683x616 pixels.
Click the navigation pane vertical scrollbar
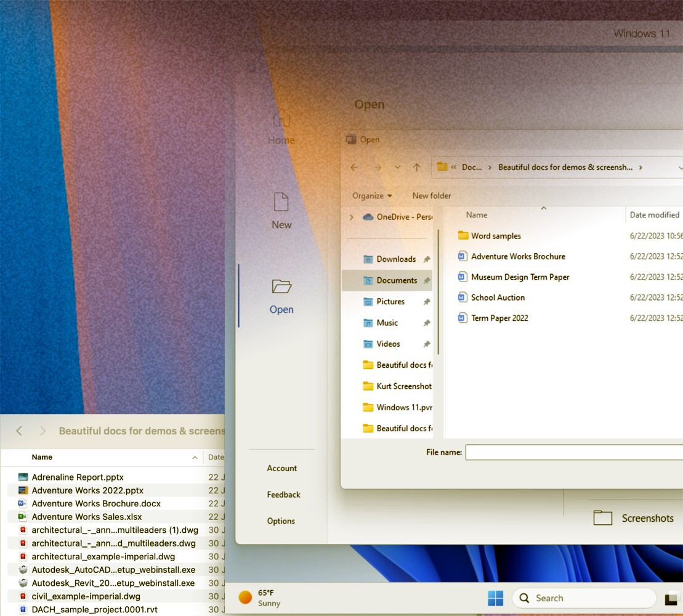438,292
